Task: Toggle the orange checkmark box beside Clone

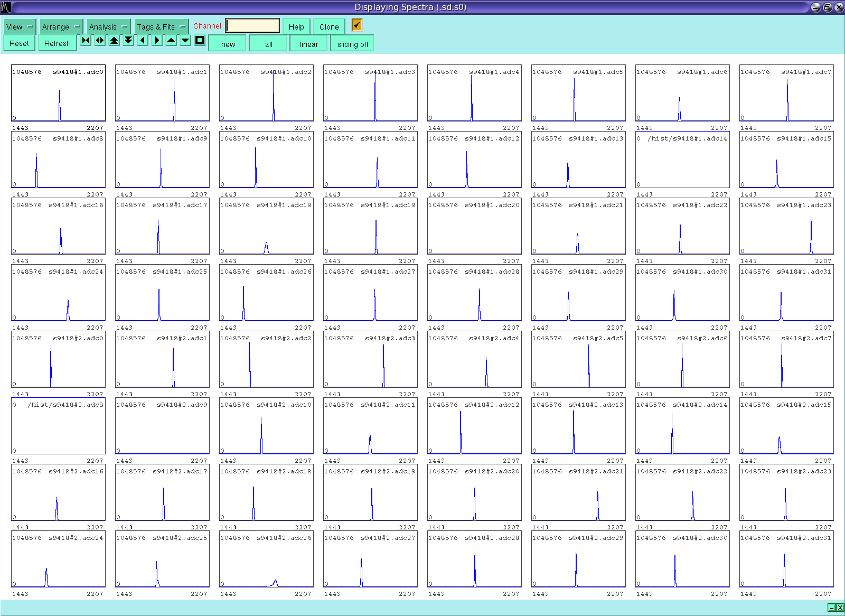Action: [x=357, y=25]
